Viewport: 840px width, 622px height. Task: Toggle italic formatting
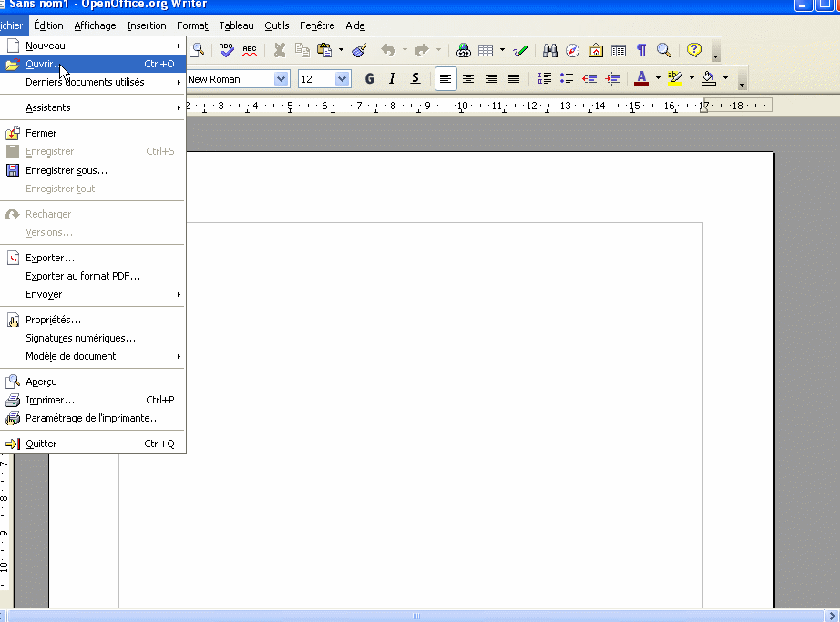click(392, 79)
